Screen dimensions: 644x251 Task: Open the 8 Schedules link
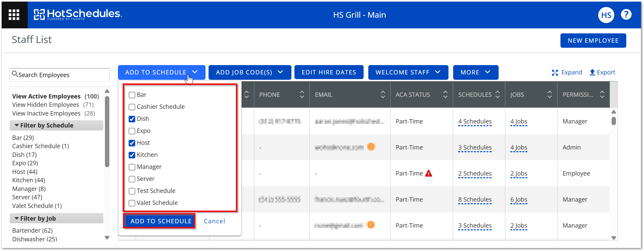(475, 200)
